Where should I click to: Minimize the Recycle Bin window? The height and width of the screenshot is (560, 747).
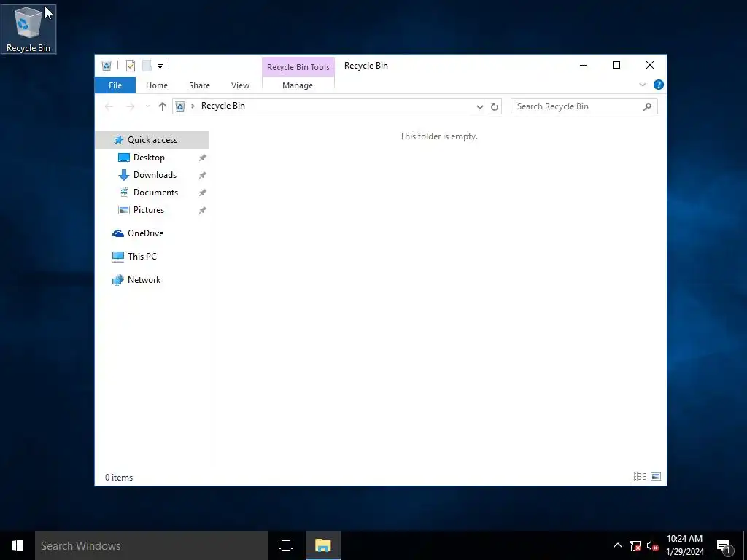(584, 65)
